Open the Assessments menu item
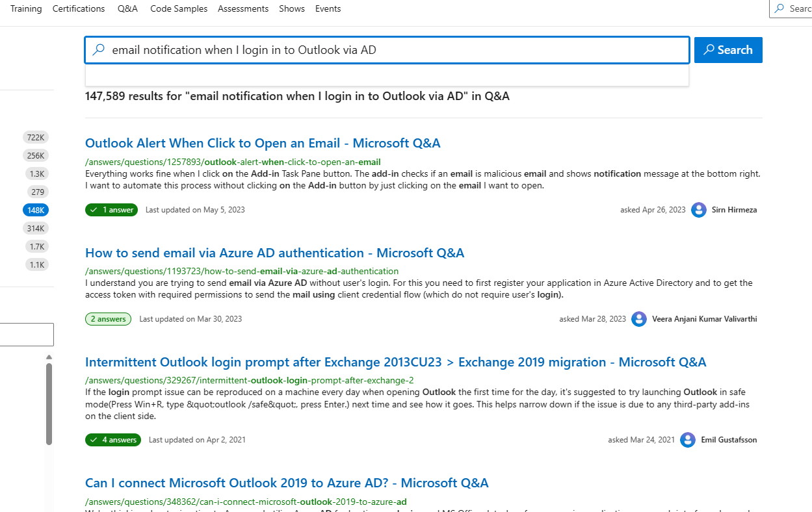This screenshot has height=512, width=812. click(243, 8)
